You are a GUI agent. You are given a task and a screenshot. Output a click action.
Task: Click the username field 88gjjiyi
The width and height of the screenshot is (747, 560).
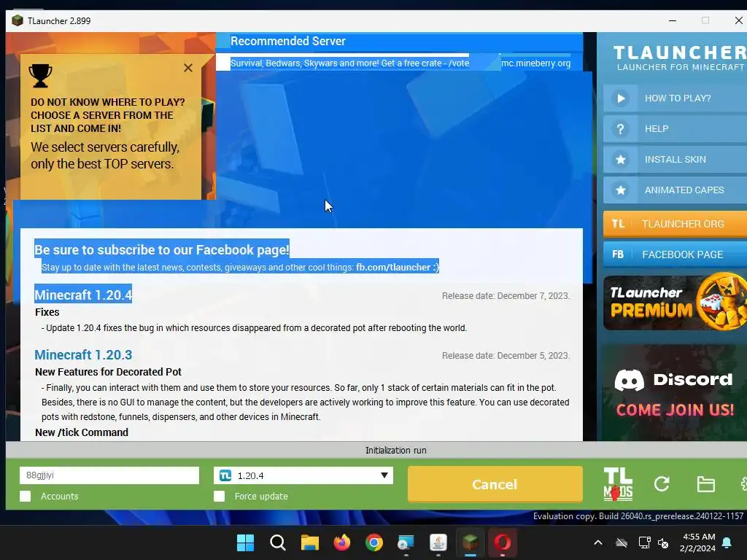click(109, 475)
